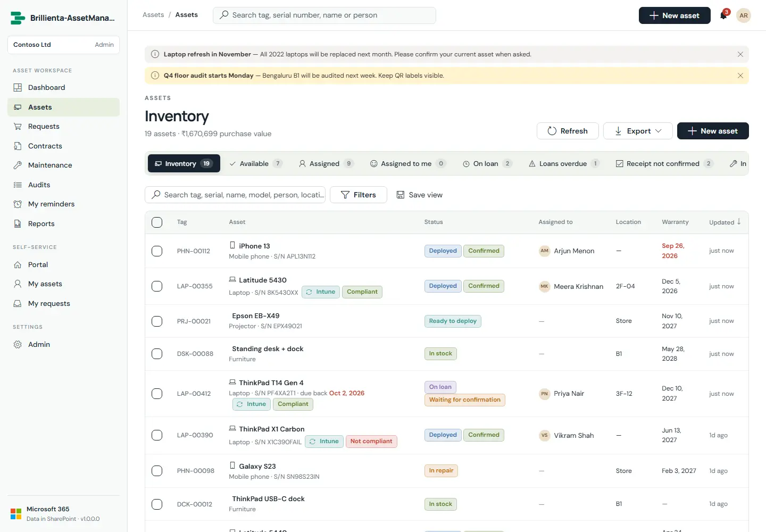Select the Assigned to me tab
Screen dimensions: 766x532
tap(408, 164)
